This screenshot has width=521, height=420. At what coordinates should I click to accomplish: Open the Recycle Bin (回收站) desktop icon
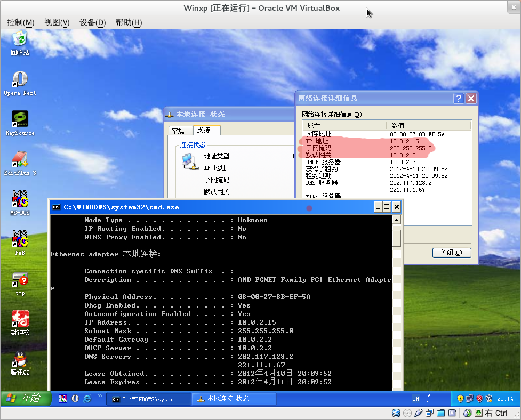[20, 43]
